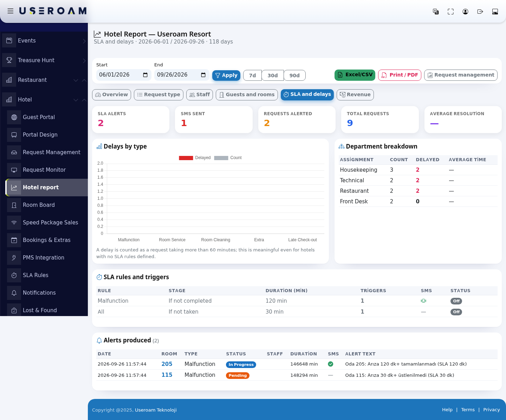Open the user profile icon
The image size is (506, 420).
coord(465,12)
